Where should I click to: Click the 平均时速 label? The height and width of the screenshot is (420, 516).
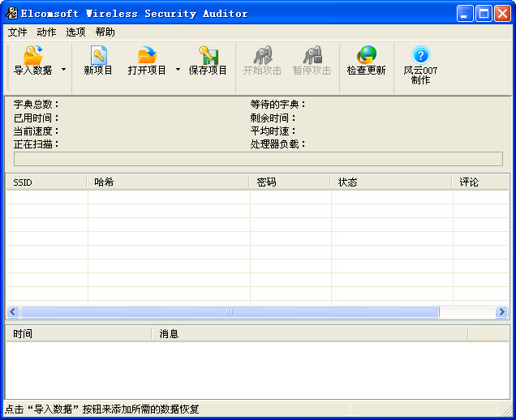pyautogui.click(x=273, y=131)
